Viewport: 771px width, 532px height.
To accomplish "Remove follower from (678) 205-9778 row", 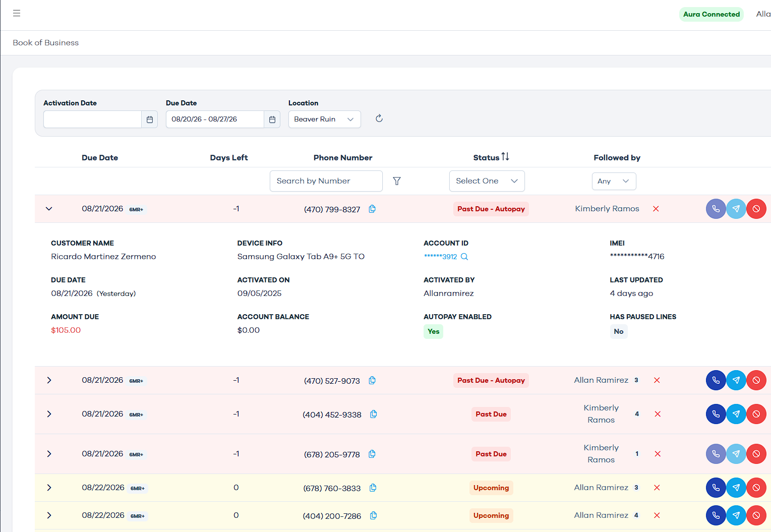I will (658, 454).
